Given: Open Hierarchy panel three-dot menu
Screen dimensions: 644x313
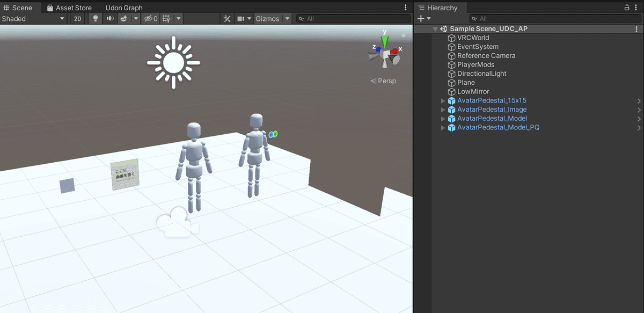Looking at the screenshot, I should (x=637, y=8).
